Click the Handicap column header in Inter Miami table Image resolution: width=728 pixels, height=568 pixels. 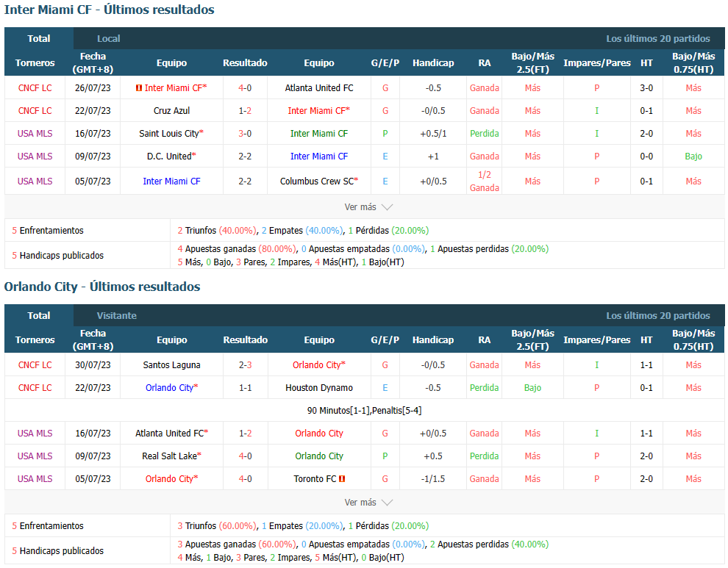click(x=433, y=62)
